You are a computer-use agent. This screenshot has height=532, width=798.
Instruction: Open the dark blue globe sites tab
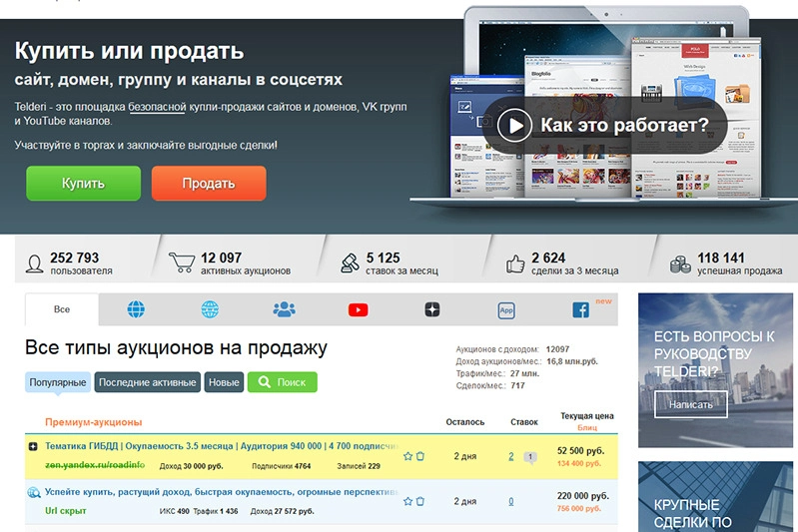pyautogui.click(x=136, y=309)
